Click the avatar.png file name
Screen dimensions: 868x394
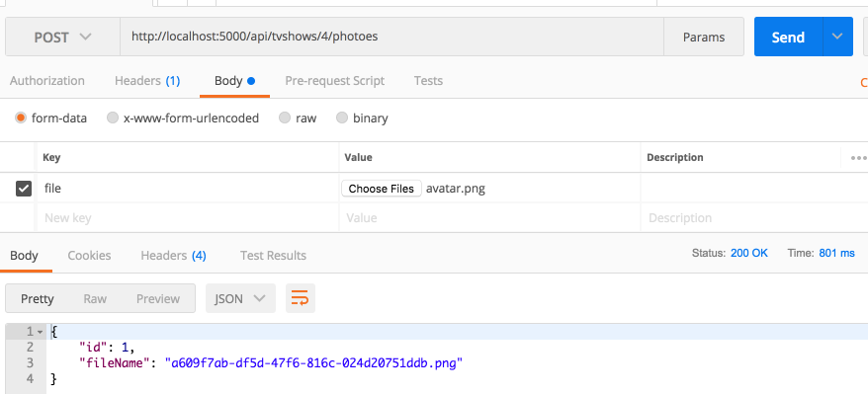coord(456,189)
